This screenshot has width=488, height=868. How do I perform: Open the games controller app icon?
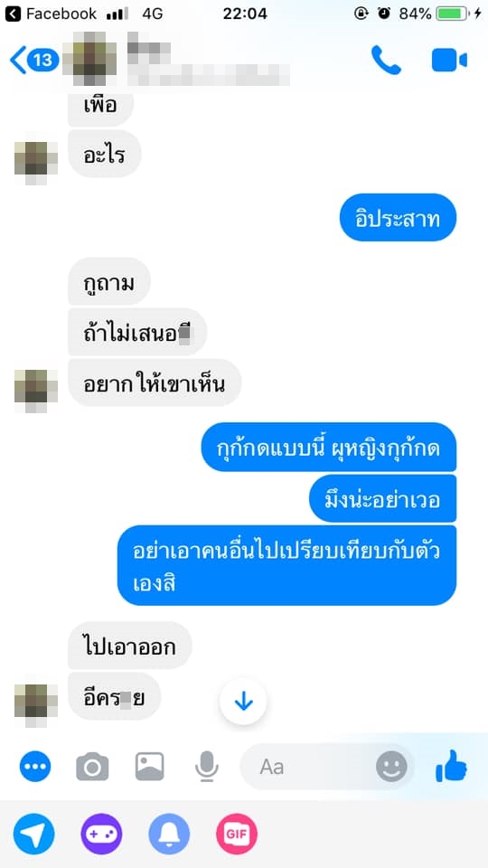(101, 835)
